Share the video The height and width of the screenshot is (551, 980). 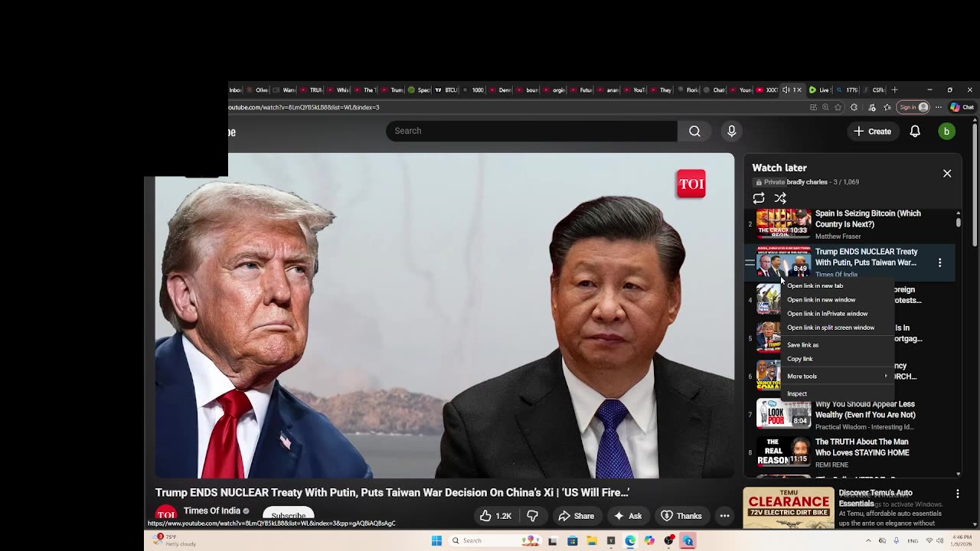point(576,516)
